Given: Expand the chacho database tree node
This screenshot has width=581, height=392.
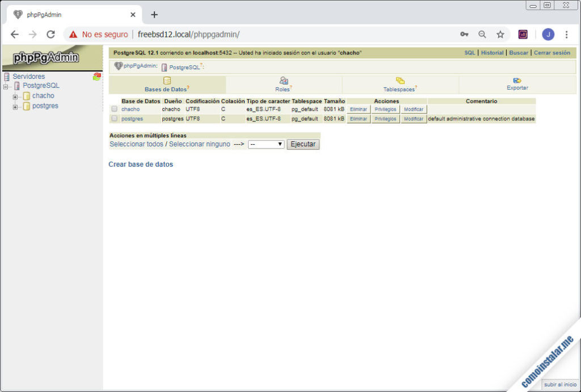Looking at the screenshot, I should (15, 96).
